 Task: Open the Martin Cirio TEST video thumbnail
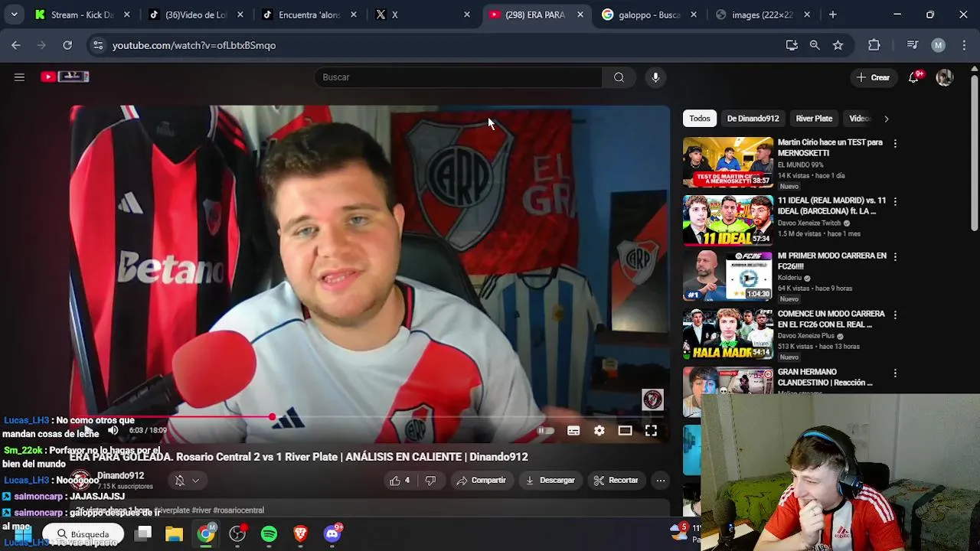point(728,162)
